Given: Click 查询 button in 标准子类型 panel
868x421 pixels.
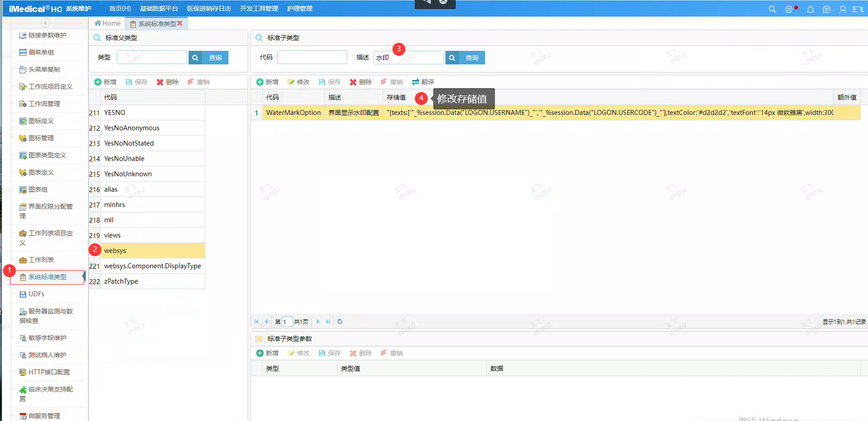Looking at the screenshot, I should (x=465, y=58).
